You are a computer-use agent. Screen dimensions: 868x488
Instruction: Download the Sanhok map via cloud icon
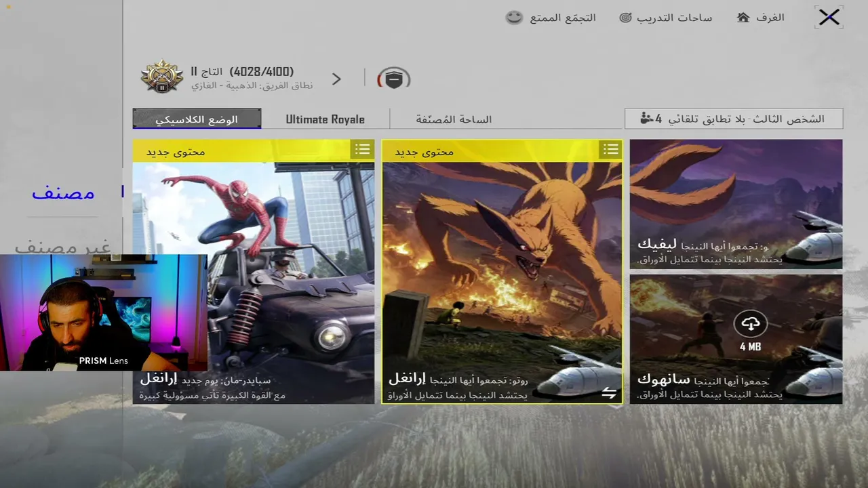(750, 325)
